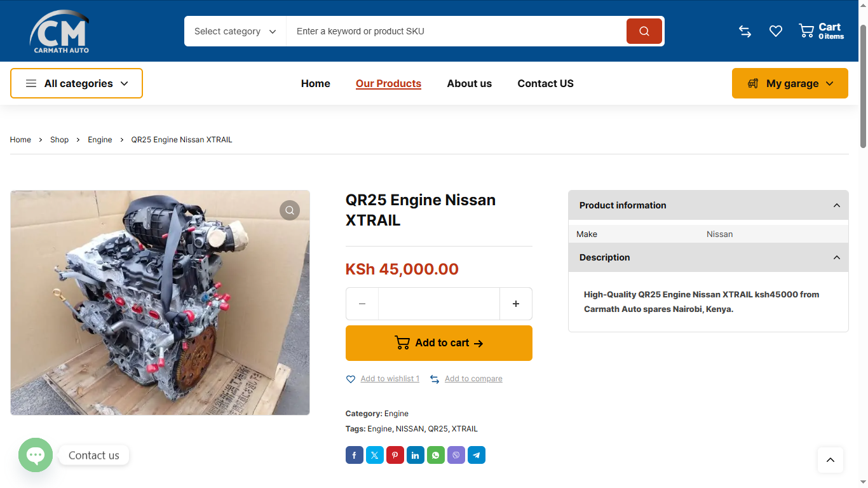This screenshot has height=488, width=868.
Task: Go to the About us page
Action: coord(469,83)
